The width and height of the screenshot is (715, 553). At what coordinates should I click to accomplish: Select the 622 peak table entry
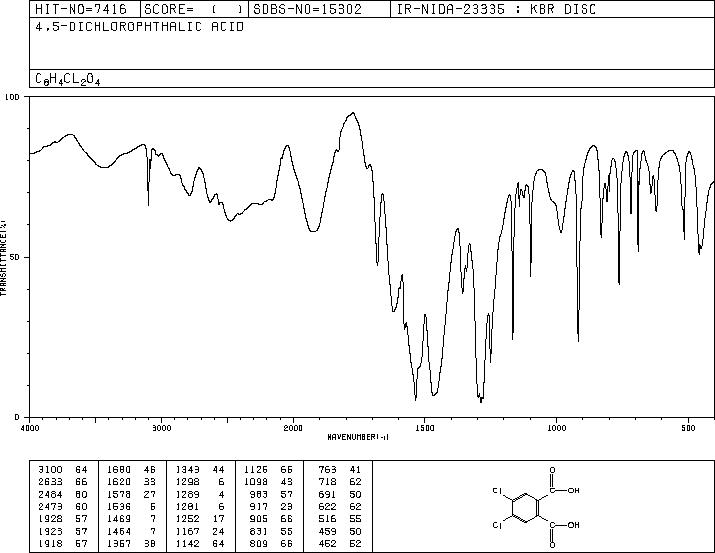(x=340, y=506)
